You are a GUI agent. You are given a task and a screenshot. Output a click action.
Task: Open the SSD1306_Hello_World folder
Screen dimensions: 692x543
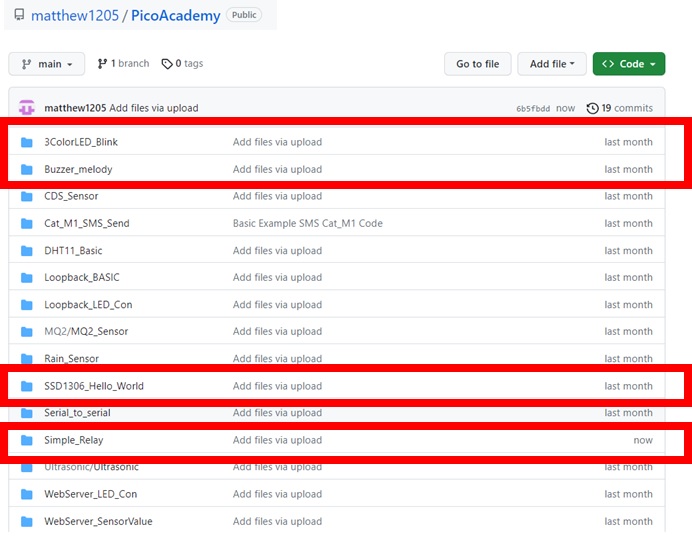(x=94, y=386)
